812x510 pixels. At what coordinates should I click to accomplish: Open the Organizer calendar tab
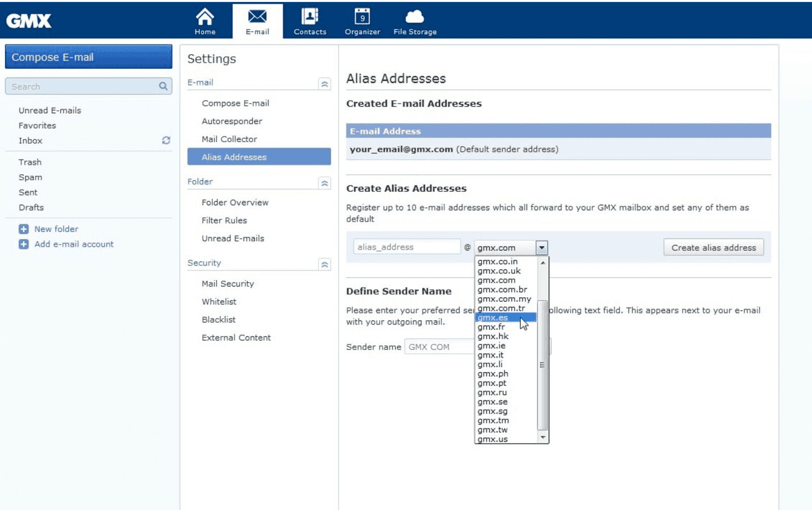[x=362, y=21]
